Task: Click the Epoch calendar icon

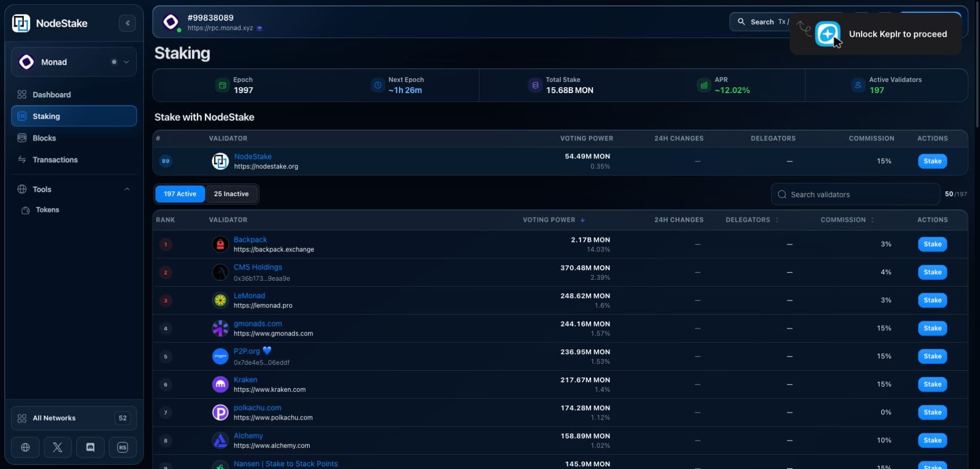Action: [222, 85]
